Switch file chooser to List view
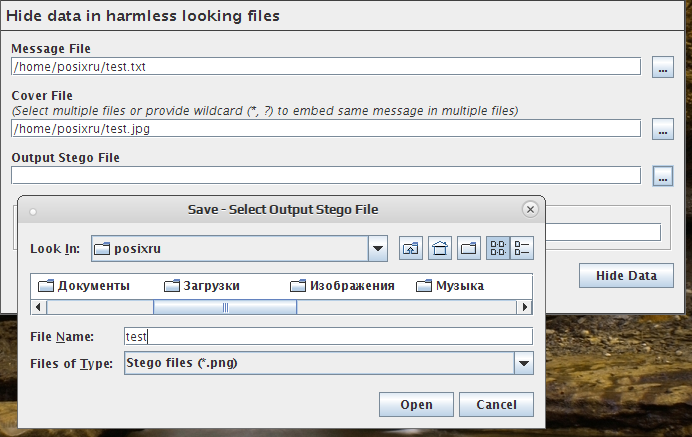 [x=498, y=248]
